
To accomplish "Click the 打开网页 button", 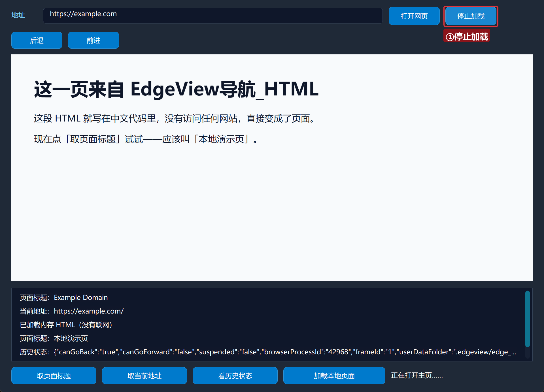I will click(x=414, y=16).
